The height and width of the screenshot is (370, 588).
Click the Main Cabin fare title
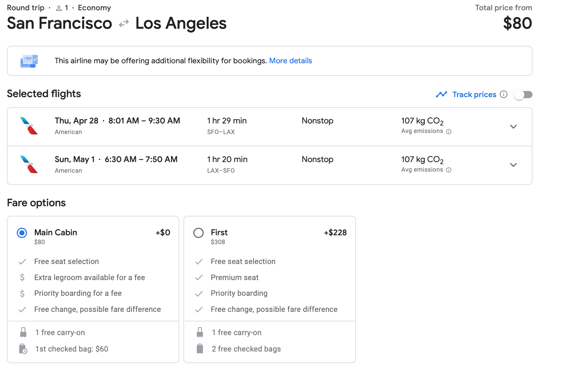tap(55, 233)
